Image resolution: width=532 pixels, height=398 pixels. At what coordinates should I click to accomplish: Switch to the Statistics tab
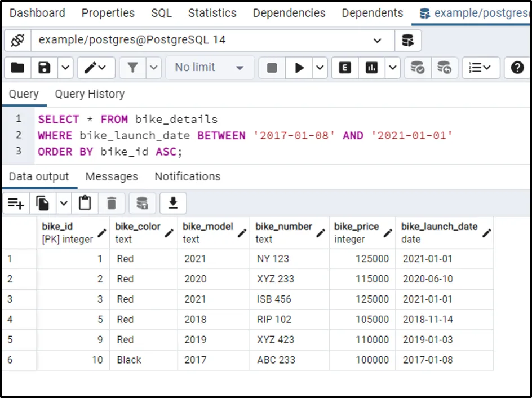(x=212, y=12)
